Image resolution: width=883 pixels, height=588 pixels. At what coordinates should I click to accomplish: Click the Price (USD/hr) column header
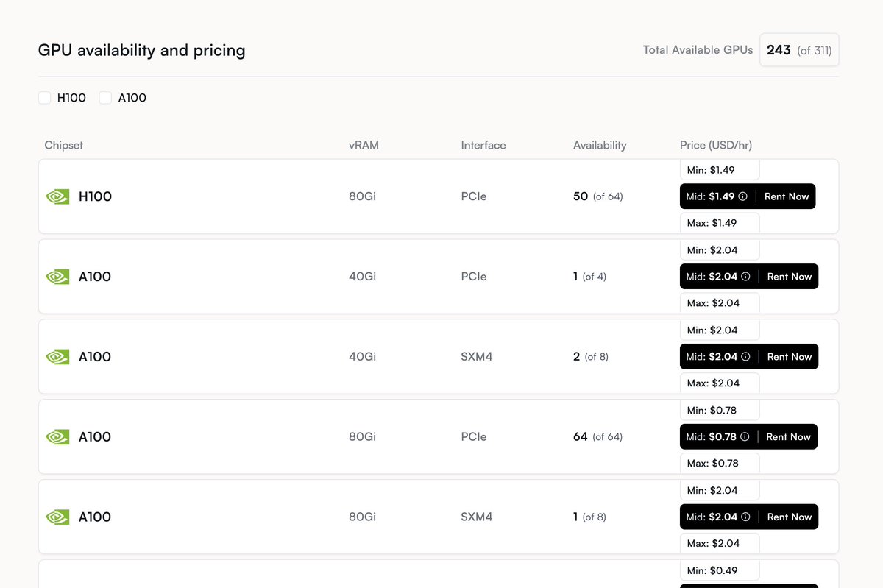tap(716, 145)
